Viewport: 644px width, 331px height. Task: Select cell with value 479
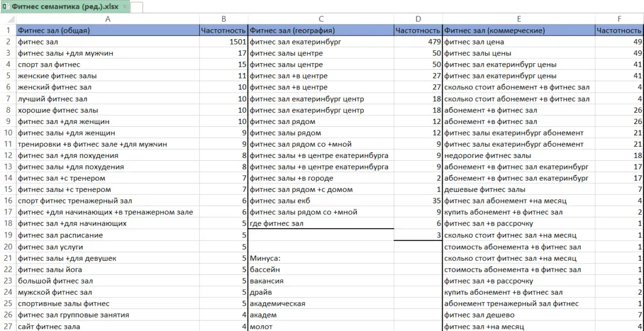click(x=418, y=42)
